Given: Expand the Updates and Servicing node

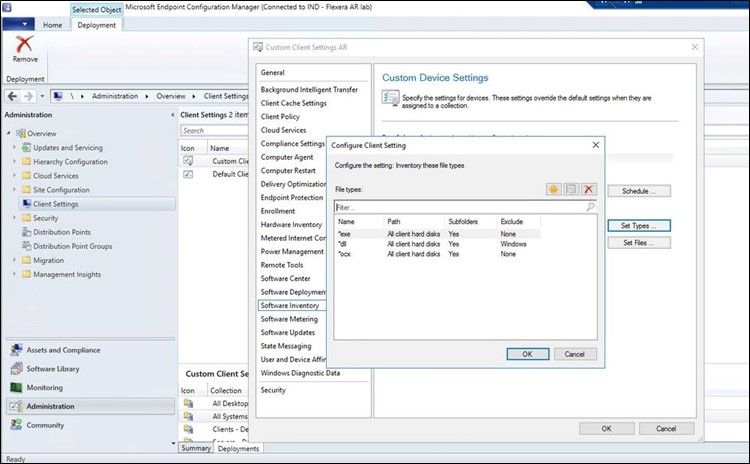Looking at the screenshot, I should [14, 148].
